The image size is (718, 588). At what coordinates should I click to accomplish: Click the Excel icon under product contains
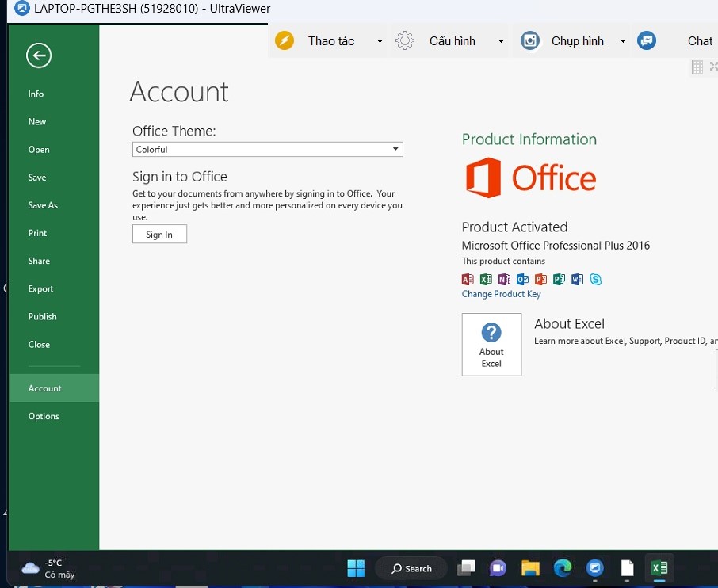[486, 279]
